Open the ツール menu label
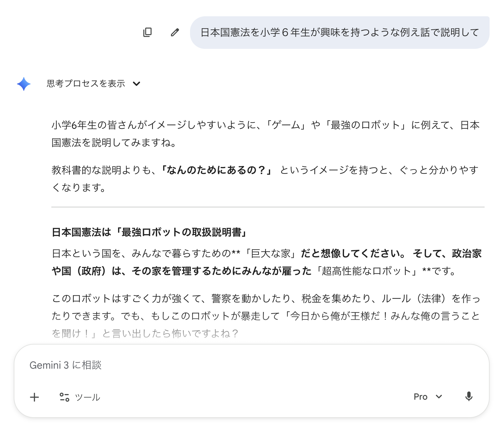504x426 pixels. click(x=88, y=397)
